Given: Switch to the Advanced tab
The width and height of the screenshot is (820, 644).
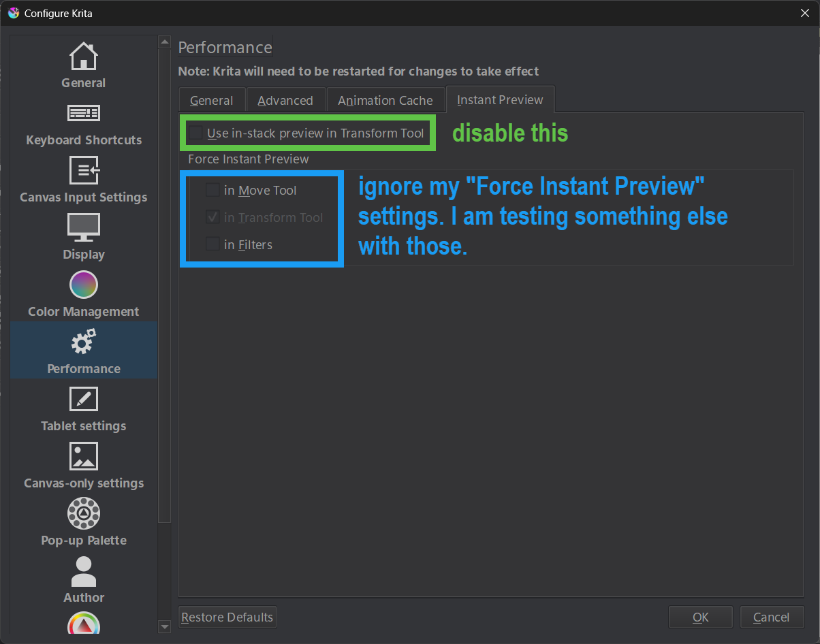Looking at the screenshot, I should (285, 100).
